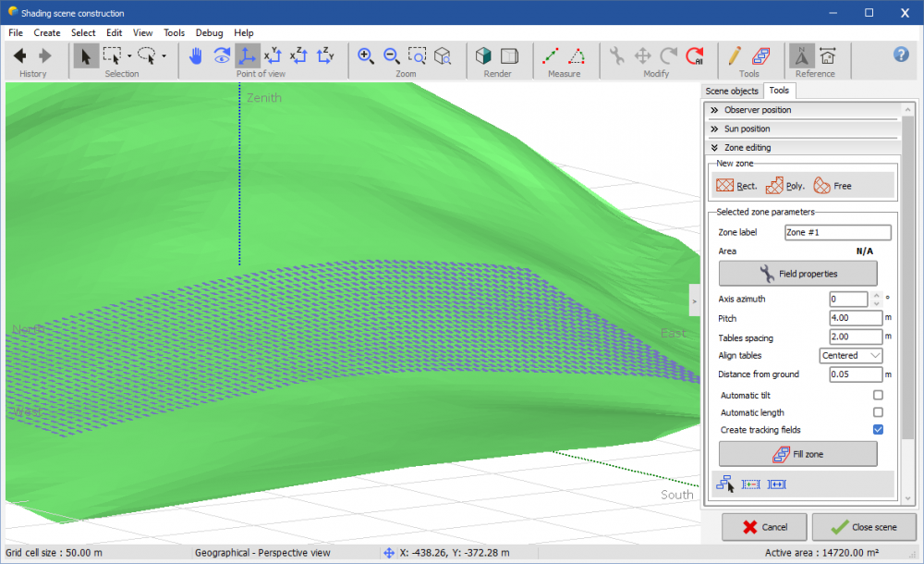
Task: Create a new polygonal zone
Action: pyautogui.click(x=785, y=185)
